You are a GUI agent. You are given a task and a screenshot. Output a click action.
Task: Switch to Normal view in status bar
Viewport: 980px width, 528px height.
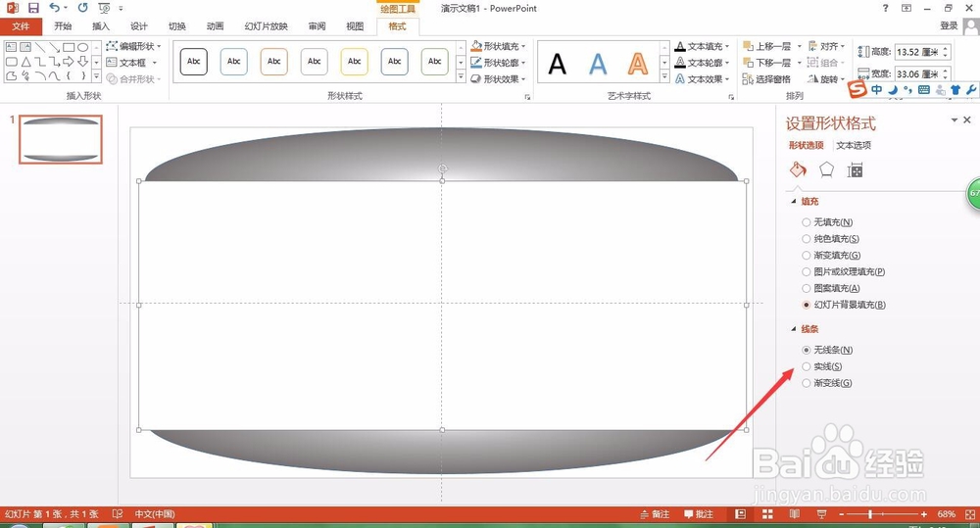[x=741, y=514]
